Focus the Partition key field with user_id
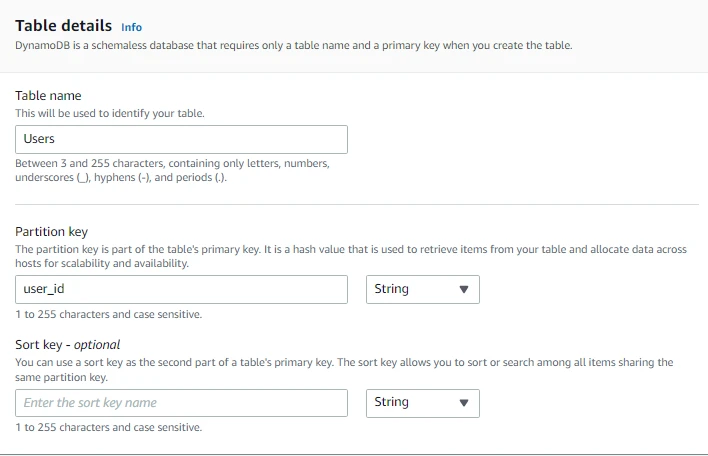 pos(181,289)
